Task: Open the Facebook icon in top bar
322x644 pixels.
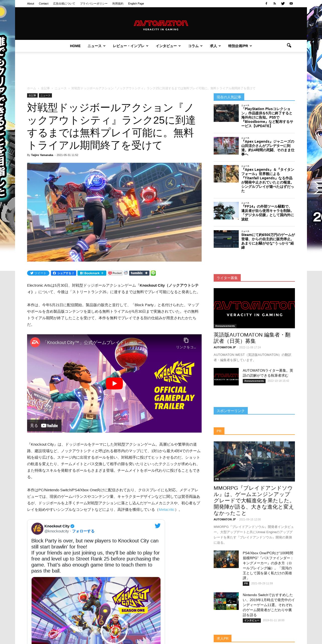Action: click(266, 4)
